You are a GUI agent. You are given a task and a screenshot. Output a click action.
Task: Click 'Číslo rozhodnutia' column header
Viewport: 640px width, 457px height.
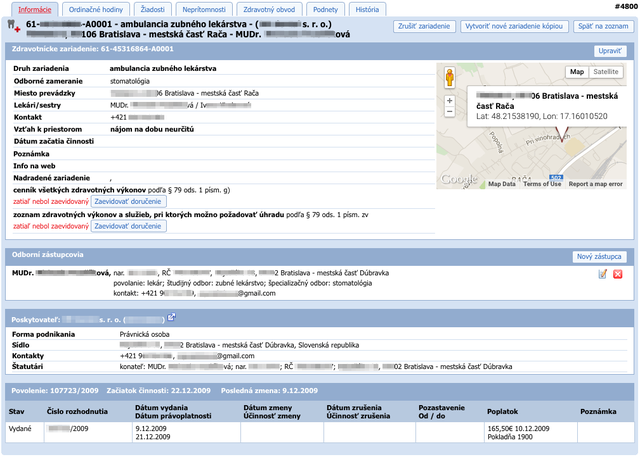pos(77,411)
